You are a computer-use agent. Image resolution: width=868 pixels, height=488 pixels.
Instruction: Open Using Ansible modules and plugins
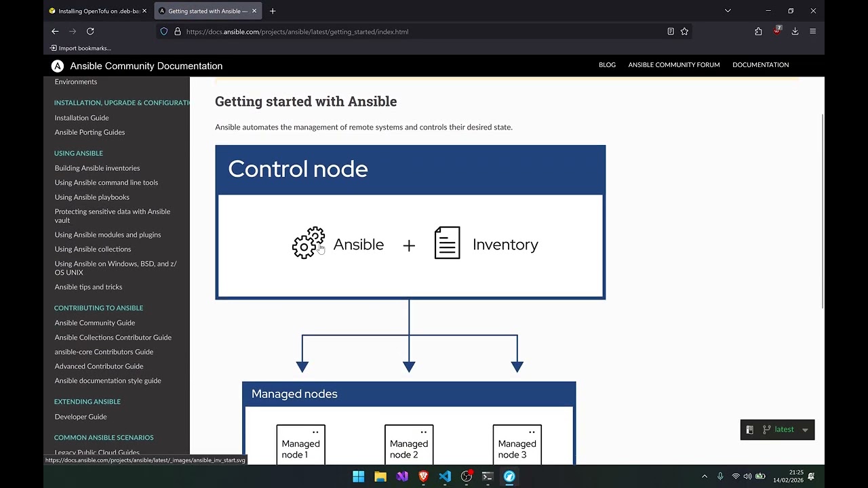click(108, 235)
